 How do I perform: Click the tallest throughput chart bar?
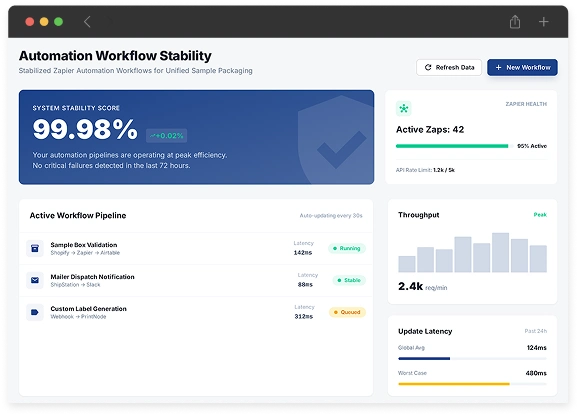click(x=500, y=252)
